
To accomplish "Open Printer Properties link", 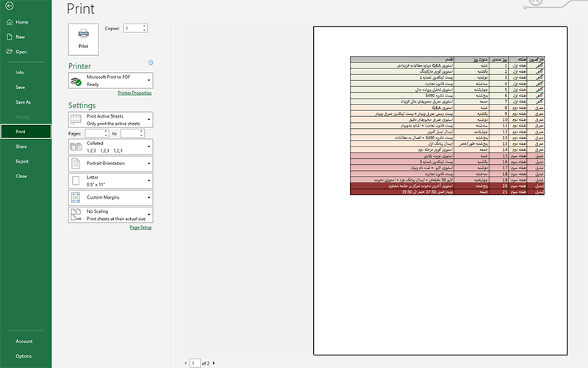I will click(135, 93).
